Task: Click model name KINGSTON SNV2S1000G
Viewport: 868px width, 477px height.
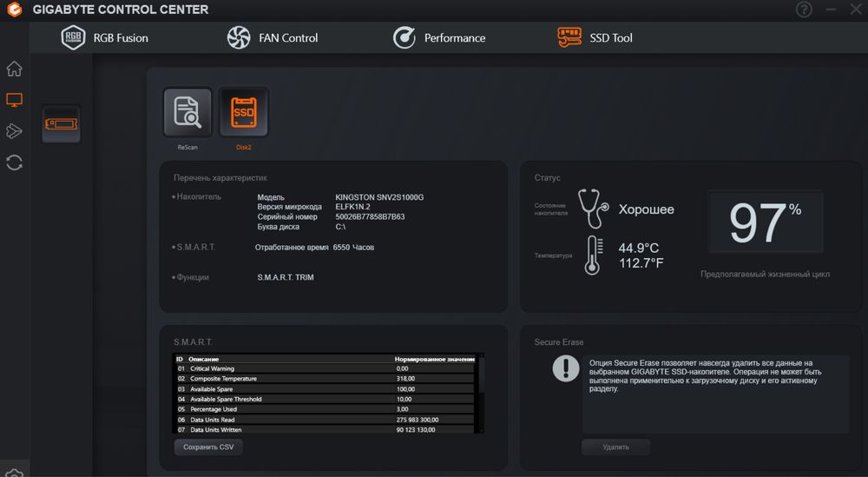Action: coord(379,197)
